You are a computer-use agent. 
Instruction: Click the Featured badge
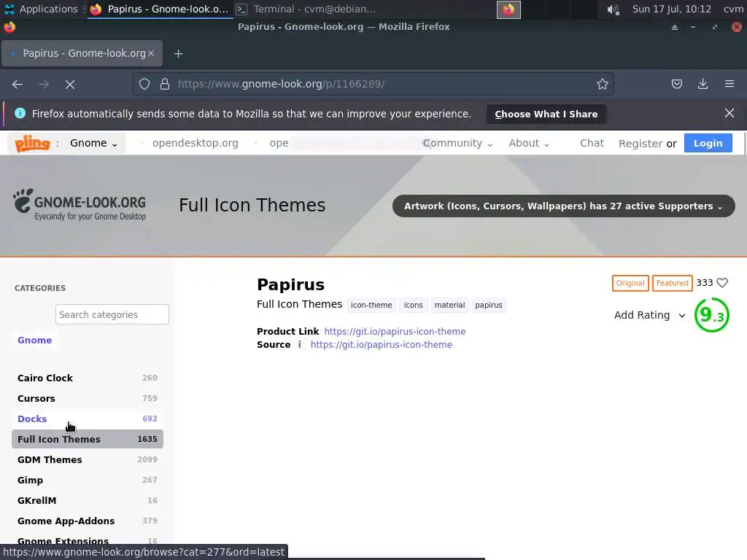point(672,284)
